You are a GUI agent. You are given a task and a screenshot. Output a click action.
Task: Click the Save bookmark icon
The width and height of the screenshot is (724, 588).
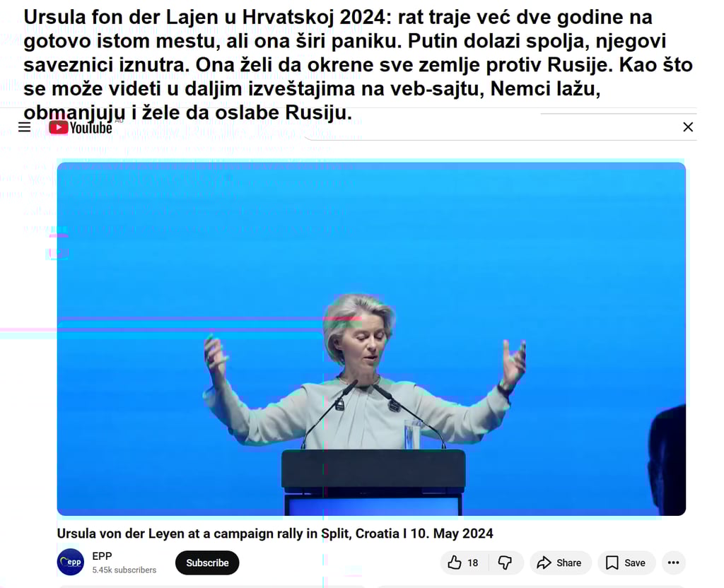pyautogui.click(x=612, y=563)
